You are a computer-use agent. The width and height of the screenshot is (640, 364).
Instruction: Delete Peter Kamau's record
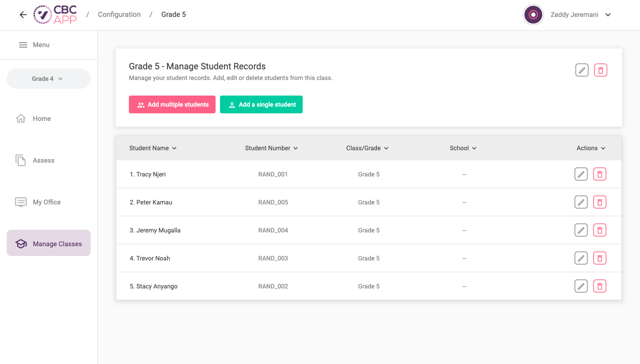600,202
